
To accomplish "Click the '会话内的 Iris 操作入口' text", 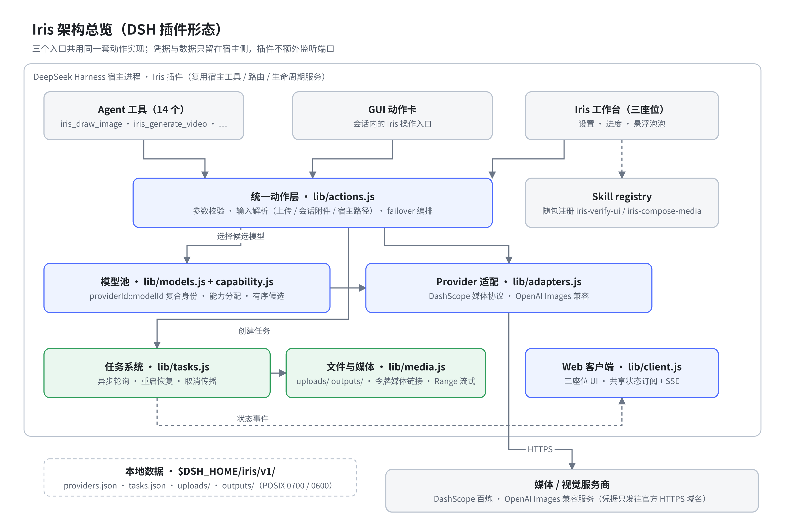I will pyautogui.click(x=392, y=124).
